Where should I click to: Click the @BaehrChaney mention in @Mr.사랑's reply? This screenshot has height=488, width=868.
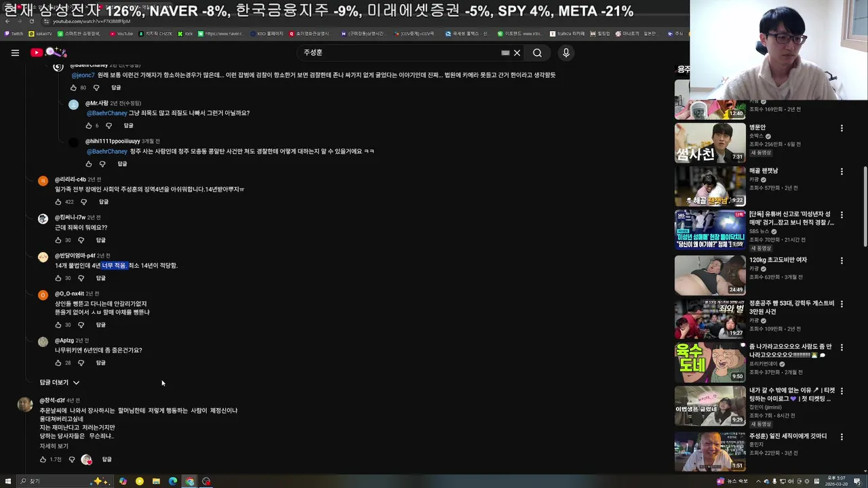point(106,113)
